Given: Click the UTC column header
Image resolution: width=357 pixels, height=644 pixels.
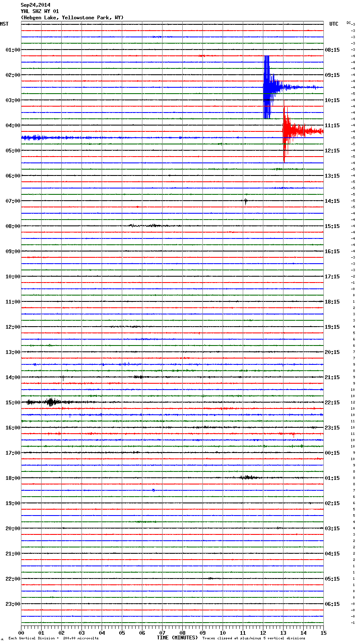Looking at the screenshot, I should click(x=334, y=24).
